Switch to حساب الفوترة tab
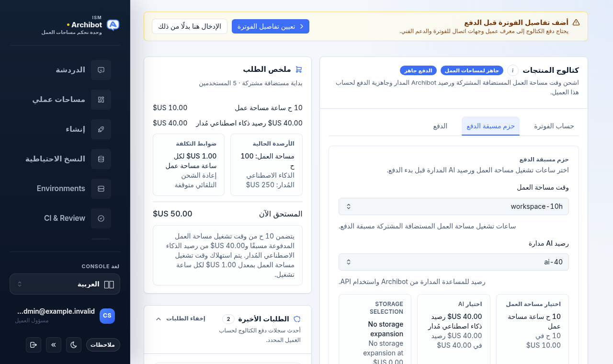Screen dimensions: 613x364 click(x=554, y=126)
